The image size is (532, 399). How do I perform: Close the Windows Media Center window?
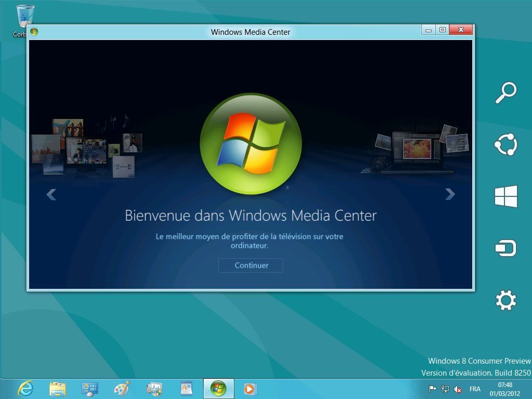pos(461,30)
